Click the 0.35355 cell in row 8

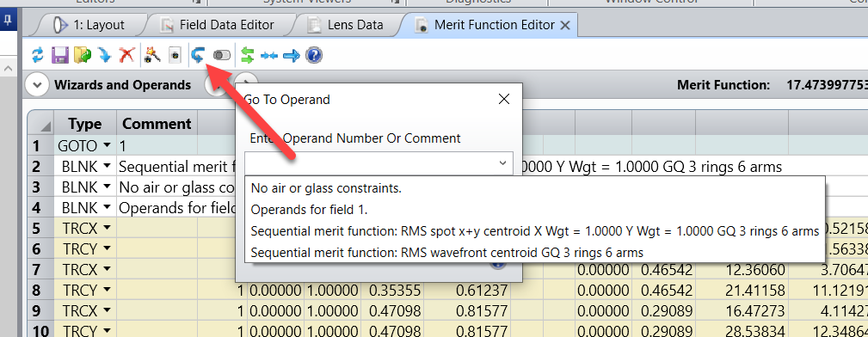tap(391, 290)
